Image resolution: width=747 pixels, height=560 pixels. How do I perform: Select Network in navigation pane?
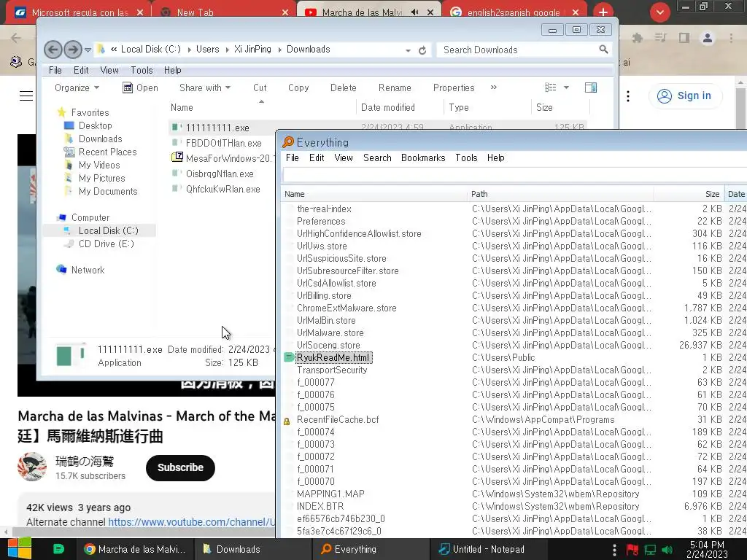pos(88,270)
